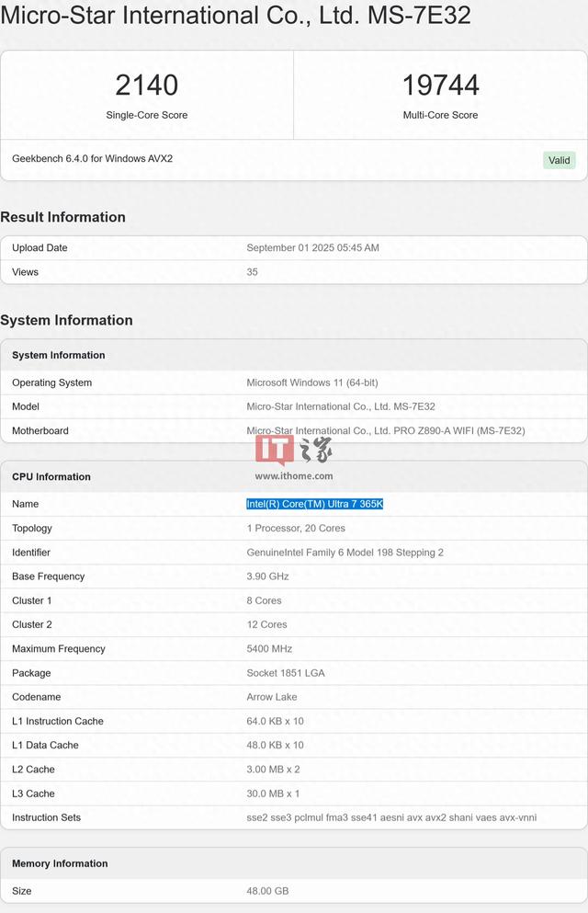Click the Instruction Sets label
Viewport: 588px width, 913px height.
tap(47, 817)
